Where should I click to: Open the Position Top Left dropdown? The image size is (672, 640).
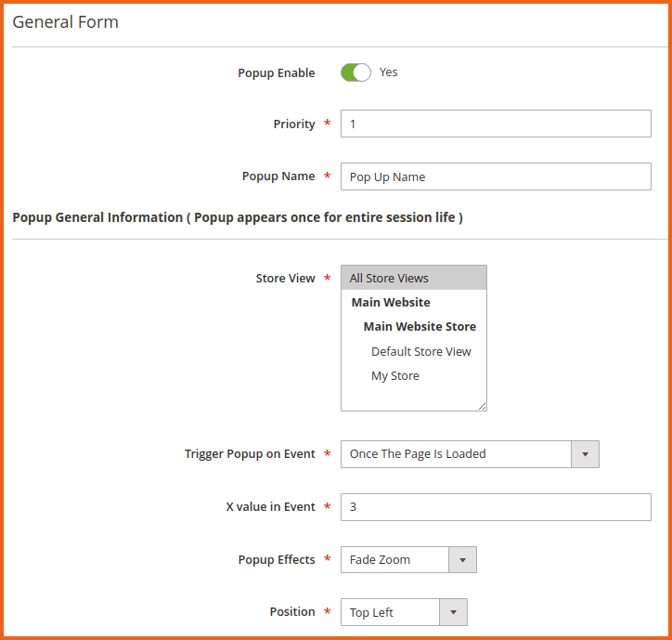(404, 612)
